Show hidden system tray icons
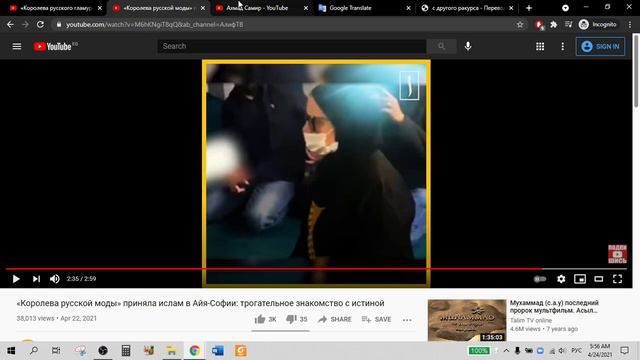The width and height of the screenshot is (640, 360). coord(506,351)
